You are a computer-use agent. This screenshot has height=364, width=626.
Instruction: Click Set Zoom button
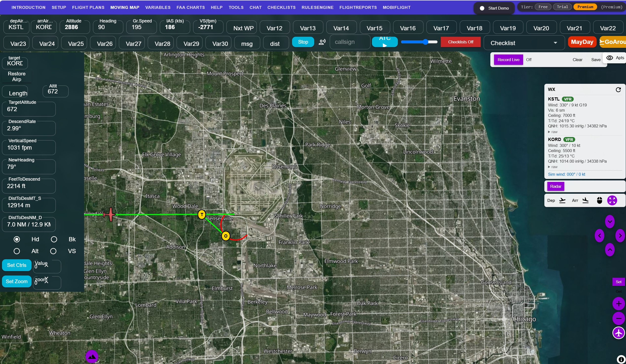[x=17, y=282]
